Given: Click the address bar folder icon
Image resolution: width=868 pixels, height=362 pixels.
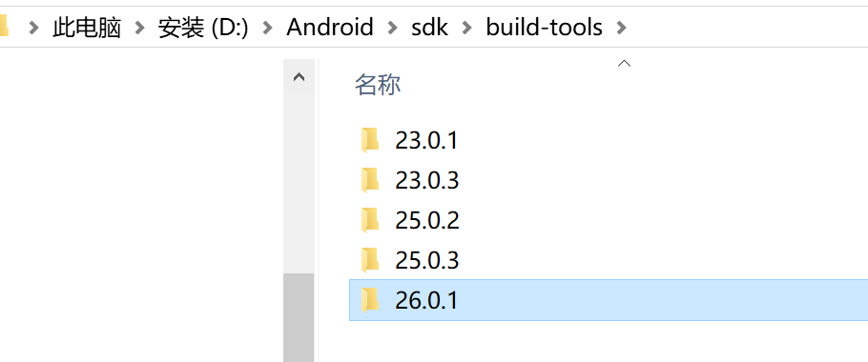Looking at the screenshot, I should coord(4,26).
